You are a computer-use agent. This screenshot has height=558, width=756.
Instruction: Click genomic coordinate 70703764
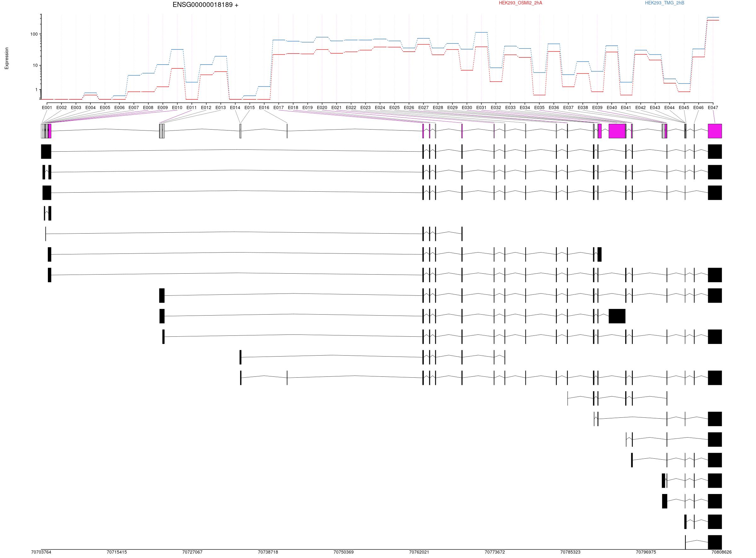(x=41, y=552)
